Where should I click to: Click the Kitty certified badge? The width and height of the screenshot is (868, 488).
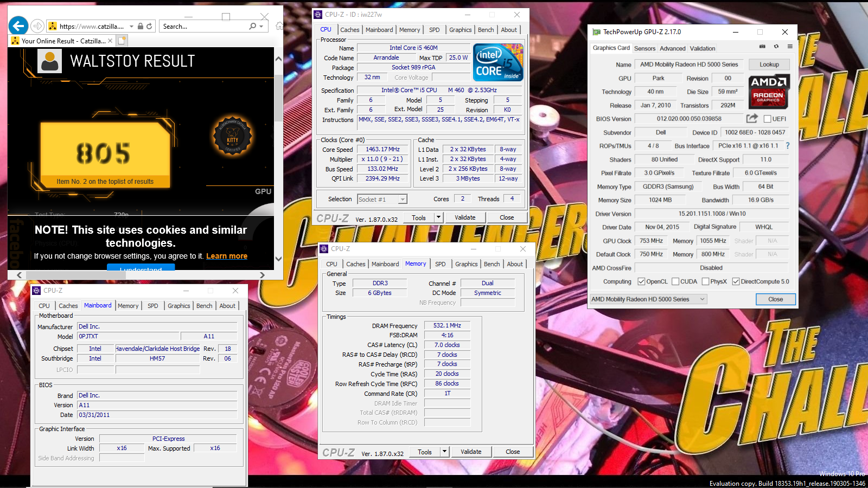[x=233, y=137]
